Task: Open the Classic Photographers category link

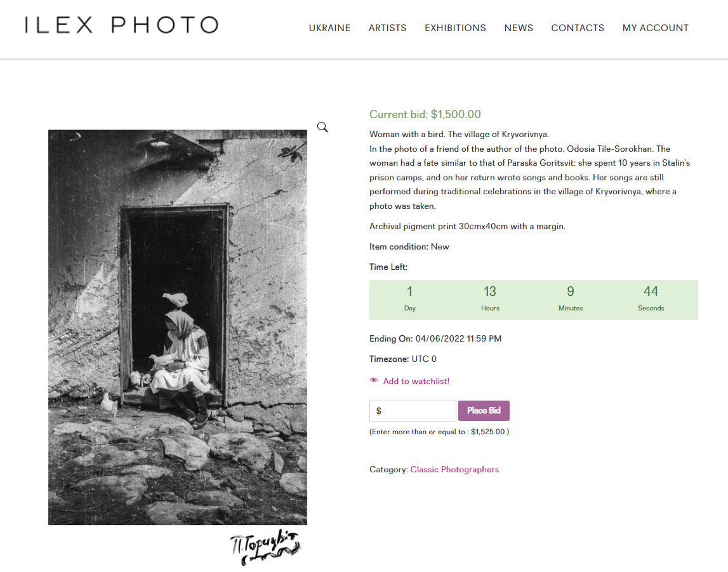Action: tap(454, 469)
